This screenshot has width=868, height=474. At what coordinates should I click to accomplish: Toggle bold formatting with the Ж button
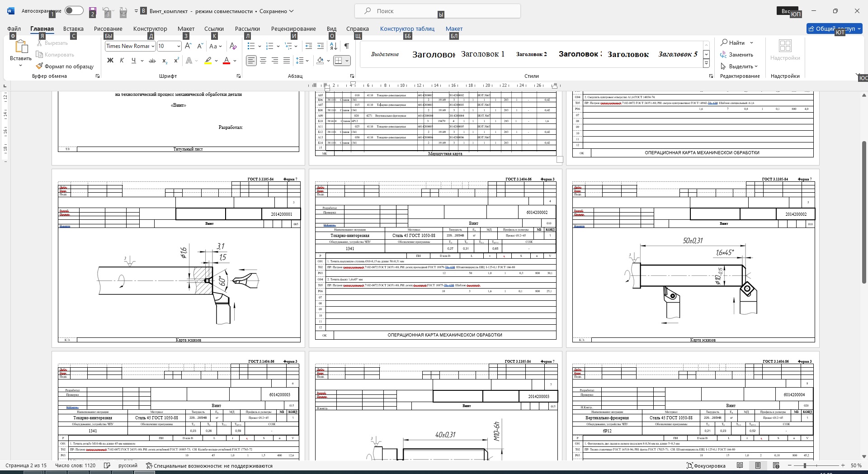click(x=110, y=61)
